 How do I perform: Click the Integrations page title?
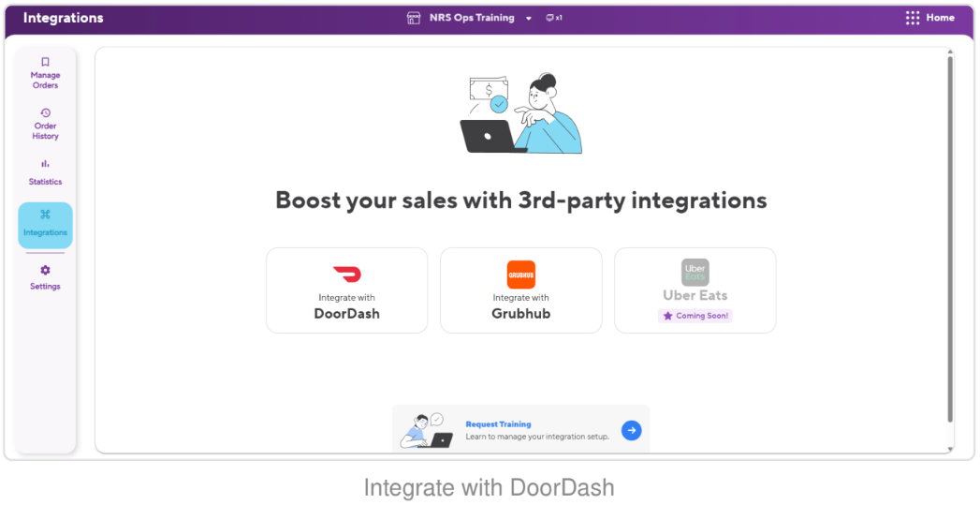(63, 18)
